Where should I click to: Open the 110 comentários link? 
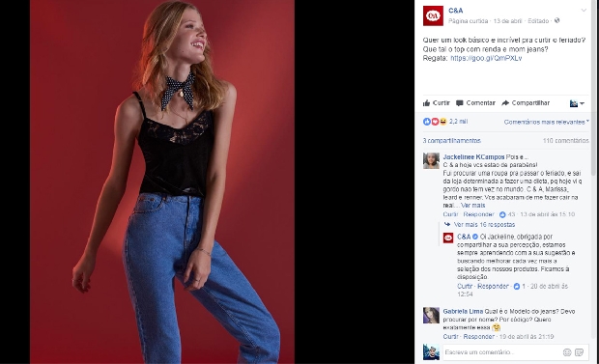566,141
